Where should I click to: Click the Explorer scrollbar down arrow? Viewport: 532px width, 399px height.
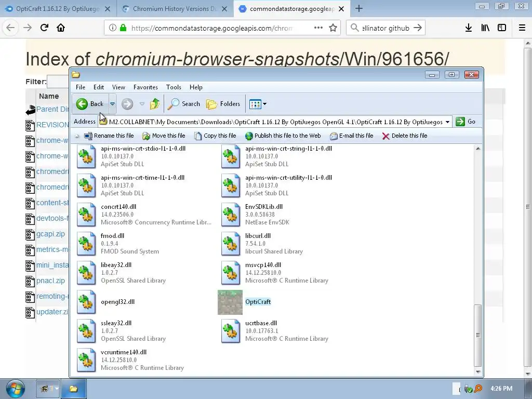click(478, 371)
